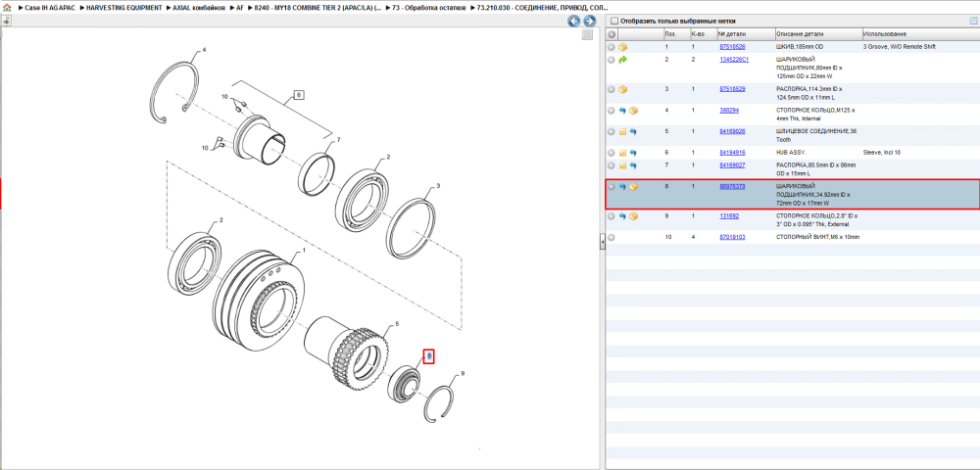Select boxed callout 6 on the diagram

tap(298, 96)
